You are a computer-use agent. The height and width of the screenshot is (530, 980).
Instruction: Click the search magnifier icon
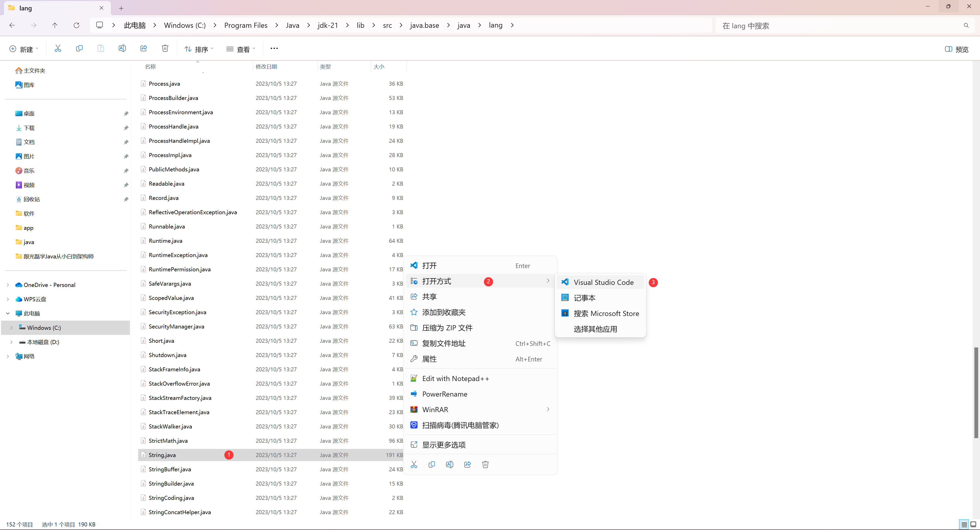(966, 26)
